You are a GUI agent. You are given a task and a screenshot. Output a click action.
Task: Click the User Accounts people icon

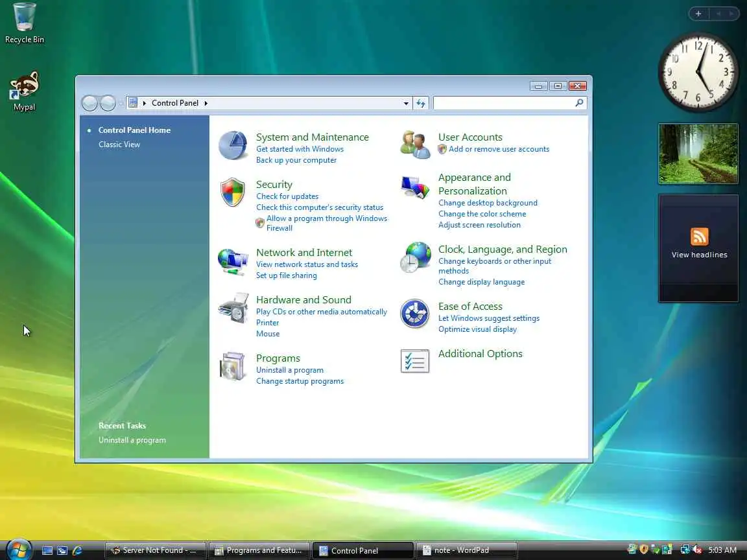[415, 145]
